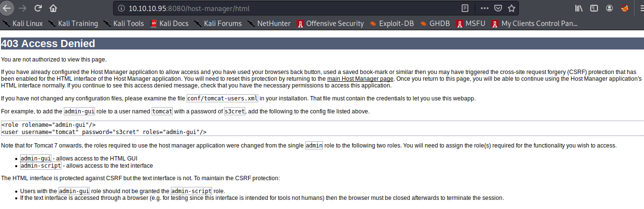Click the Pocket save icon
The image size is (644, 209).
[498, 8]
